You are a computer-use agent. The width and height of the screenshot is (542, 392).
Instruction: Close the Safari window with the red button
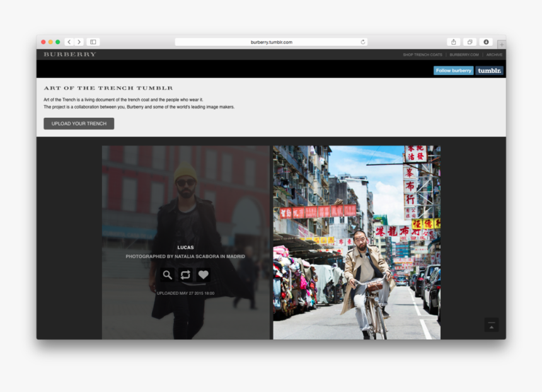(x=43, y=42)
